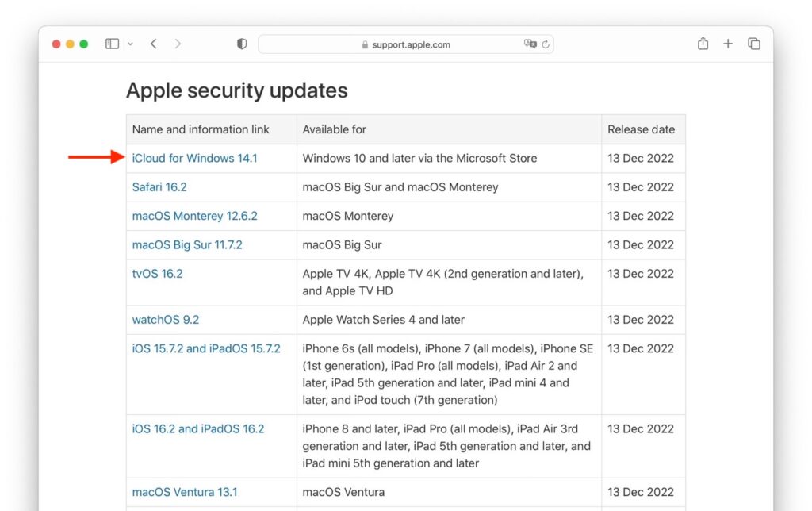The width and height of the screenshot is (812, 511).
Task: Open the Privacy Report shield icon
Action: (x=241, y=44)
